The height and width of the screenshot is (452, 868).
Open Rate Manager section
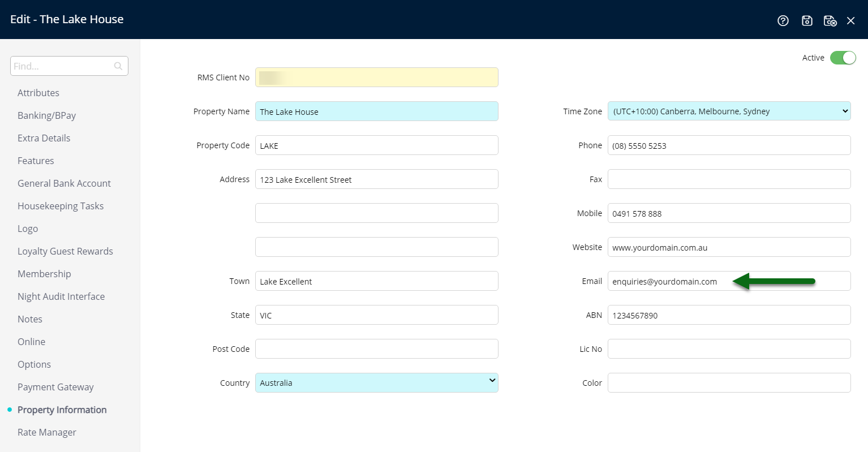[x=47, y=432]
